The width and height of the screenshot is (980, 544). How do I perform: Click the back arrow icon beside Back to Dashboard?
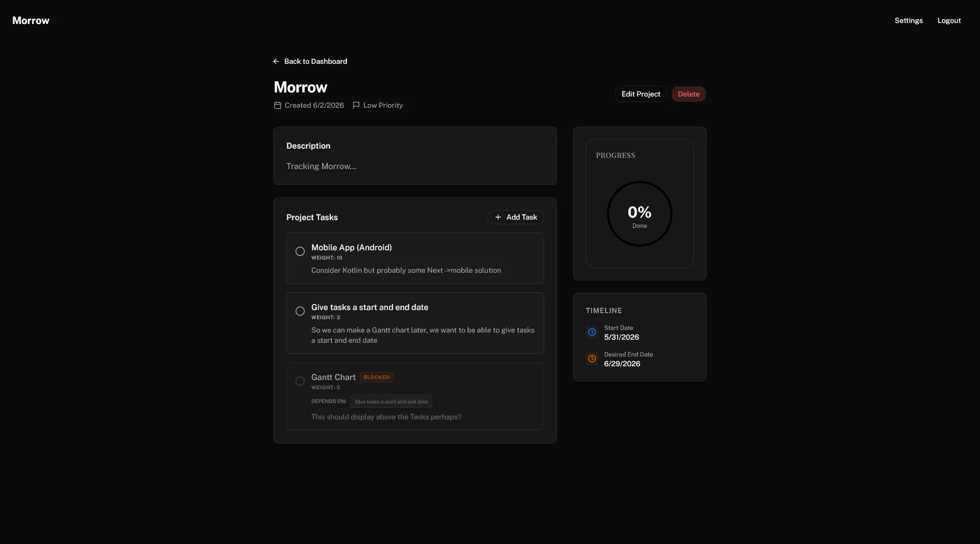[x=276, y=61]
